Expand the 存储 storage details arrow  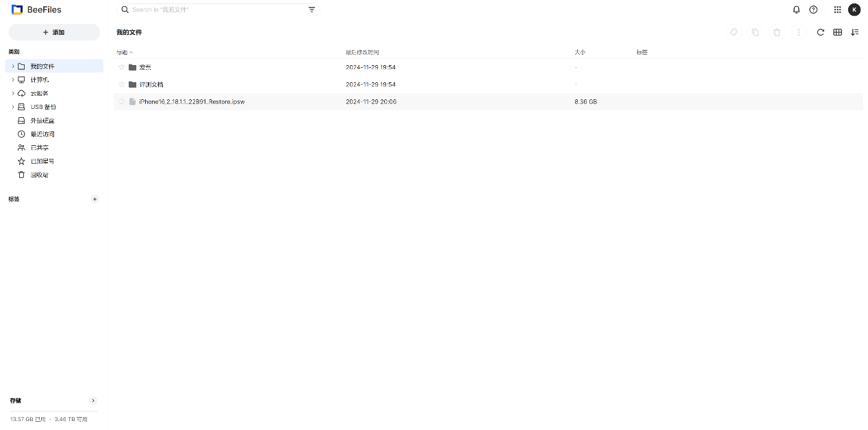click(93, 401)
